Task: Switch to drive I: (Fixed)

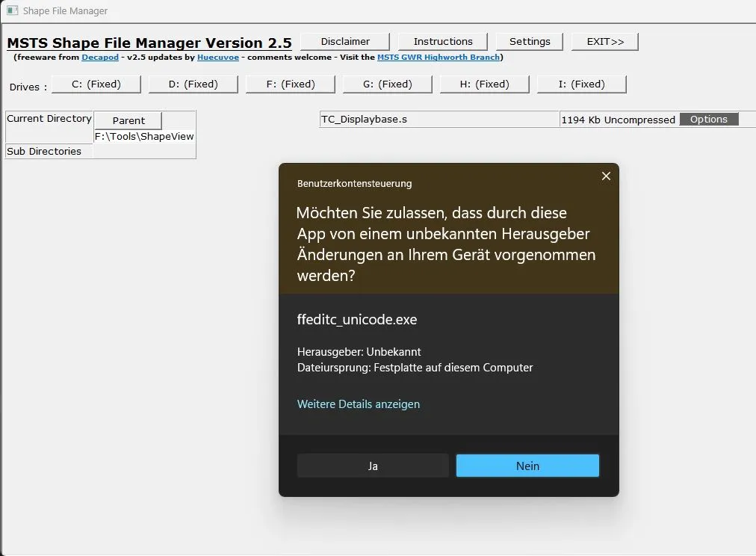Action: pos(581,84)
